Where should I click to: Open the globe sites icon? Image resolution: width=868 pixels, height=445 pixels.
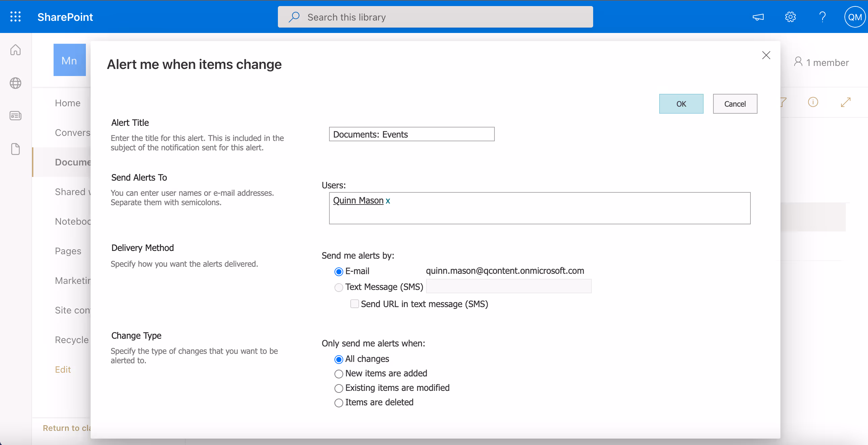15,83
